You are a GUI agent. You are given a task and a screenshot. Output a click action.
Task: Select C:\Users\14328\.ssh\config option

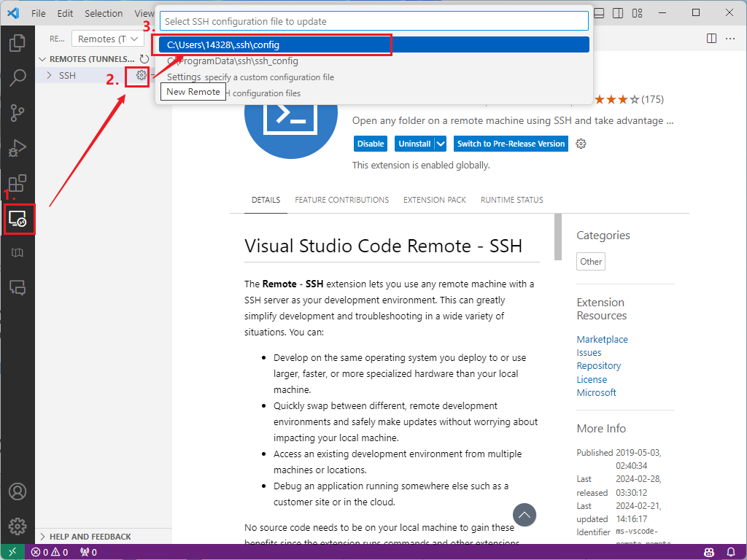[374, 44]
